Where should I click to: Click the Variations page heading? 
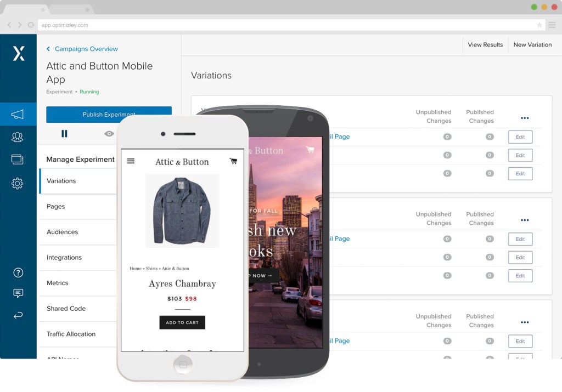click(211, 76)
